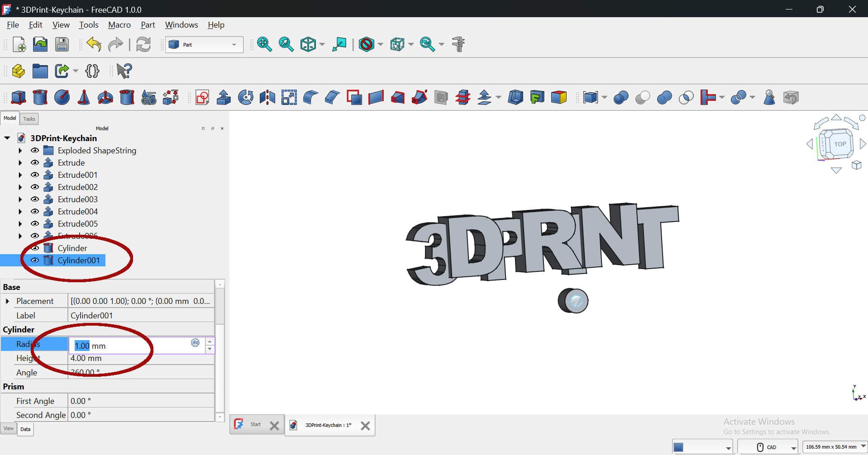868x455 pixels.
Task: Create a cone primitive
Action: click(x=84, y=97)
